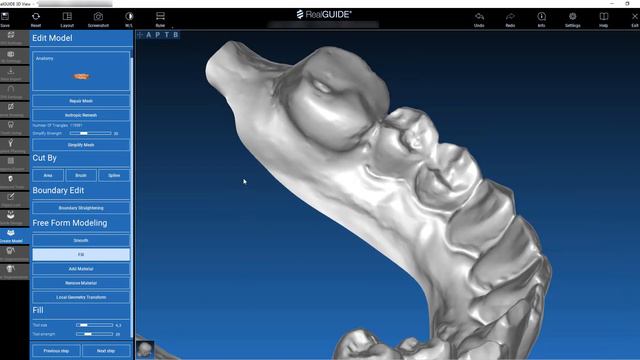Screen dimensions: 640x360
Task: Click the Repair Mesh button
Action: (81, 101)
